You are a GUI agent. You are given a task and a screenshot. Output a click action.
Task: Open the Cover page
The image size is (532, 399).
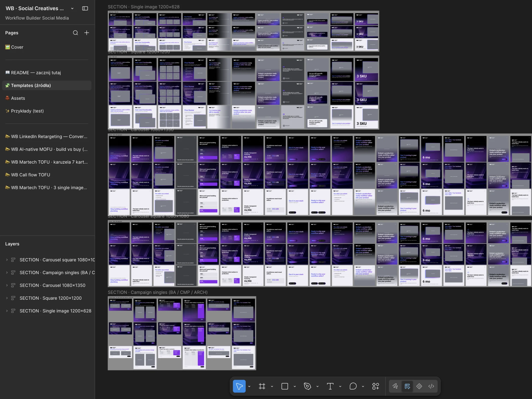47,47
